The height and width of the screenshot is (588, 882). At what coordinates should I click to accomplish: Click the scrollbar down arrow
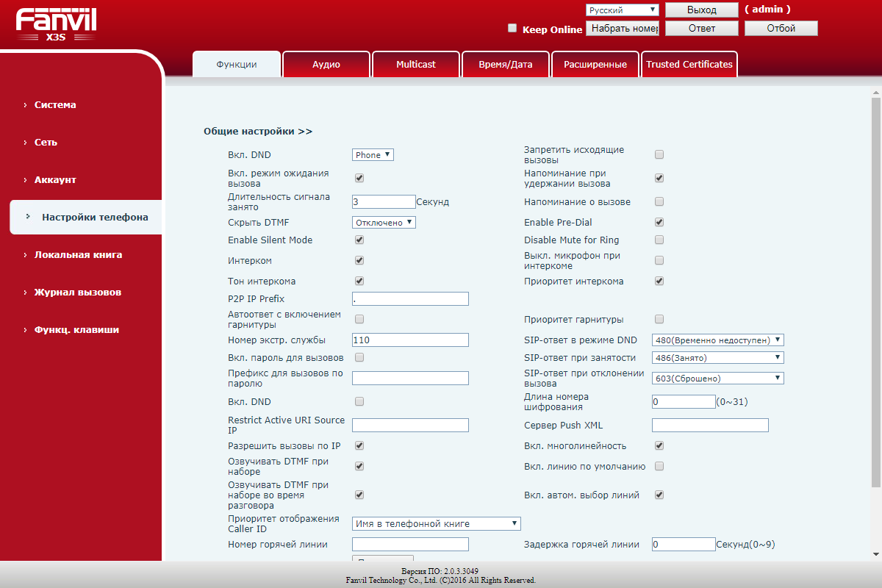click(875, 554)
